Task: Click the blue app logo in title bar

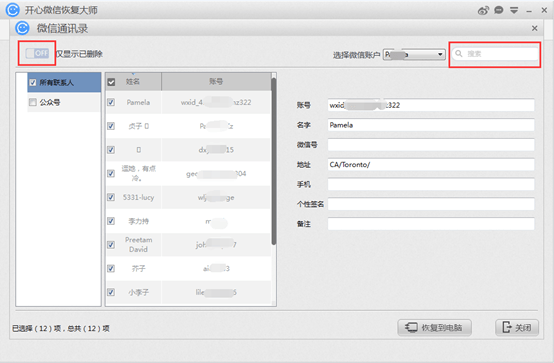Action: pos(13,10)
